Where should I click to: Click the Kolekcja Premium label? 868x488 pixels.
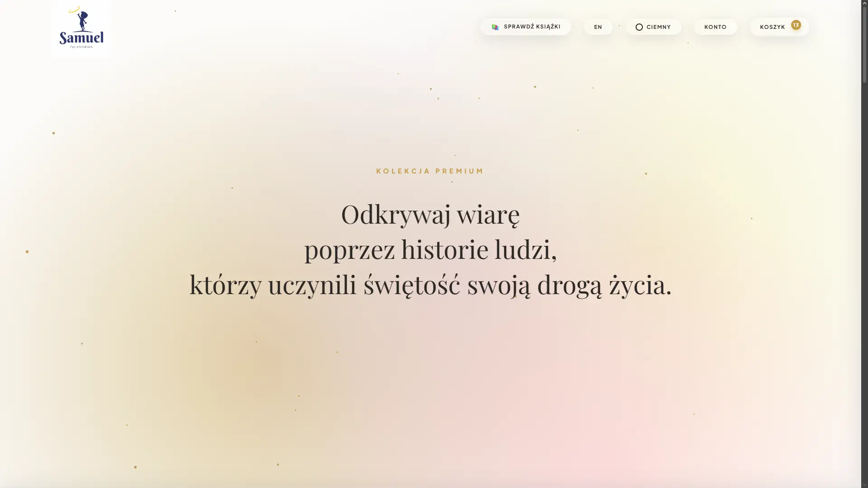(x=430, y=171)
